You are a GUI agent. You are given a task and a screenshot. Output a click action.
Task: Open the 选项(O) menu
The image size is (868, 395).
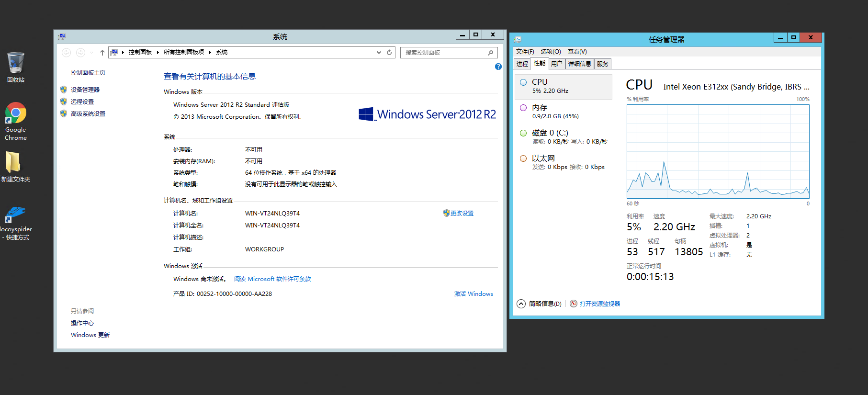[x=551, y=51]
